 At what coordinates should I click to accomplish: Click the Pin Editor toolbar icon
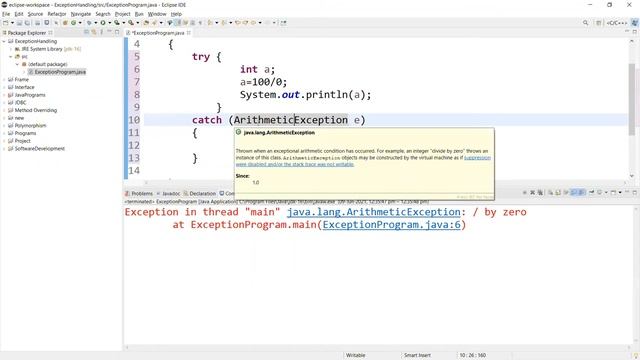(x=283, y=23)
